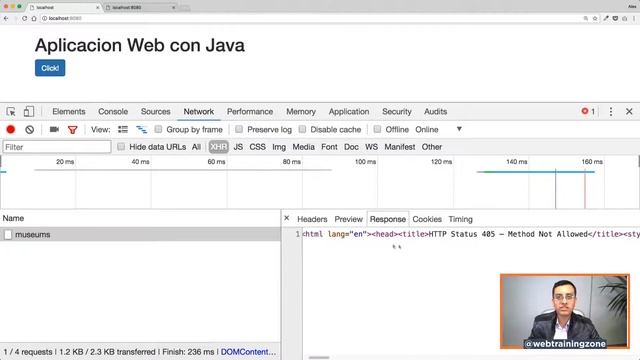
Task: Click the network Filter text field
Action: click(x=57, y=147)
